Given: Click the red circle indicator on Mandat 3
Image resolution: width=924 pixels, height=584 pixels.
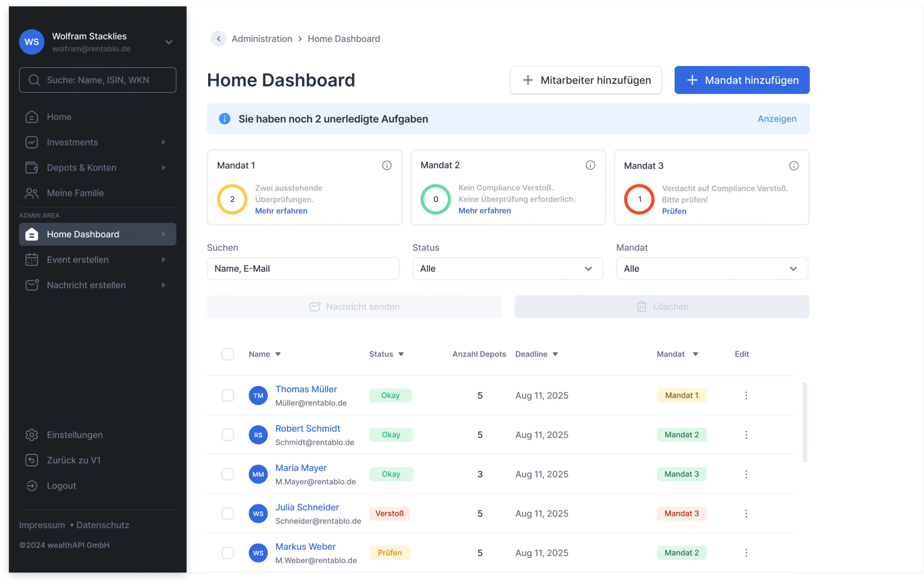Looking at the screenshot, I should [x=639, y=199].
